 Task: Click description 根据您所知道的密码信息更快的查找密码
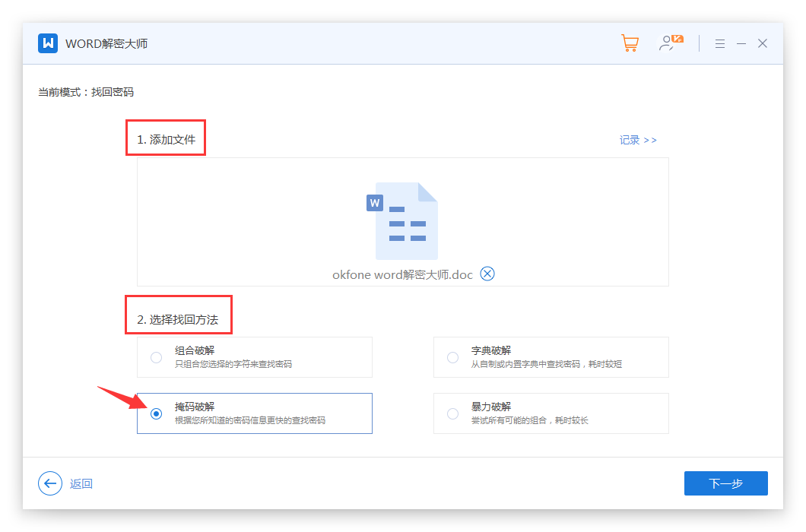(x=250, y=420)
